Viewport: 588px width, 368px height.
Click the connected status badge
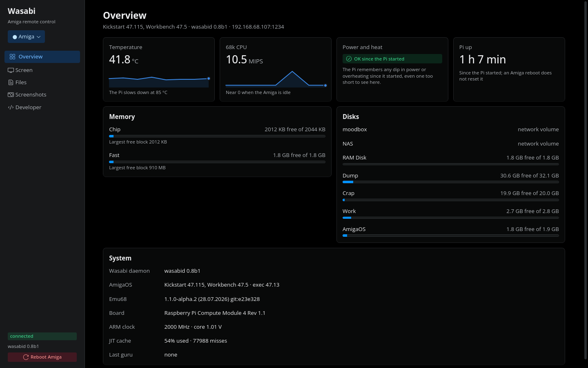click(42, 337)
